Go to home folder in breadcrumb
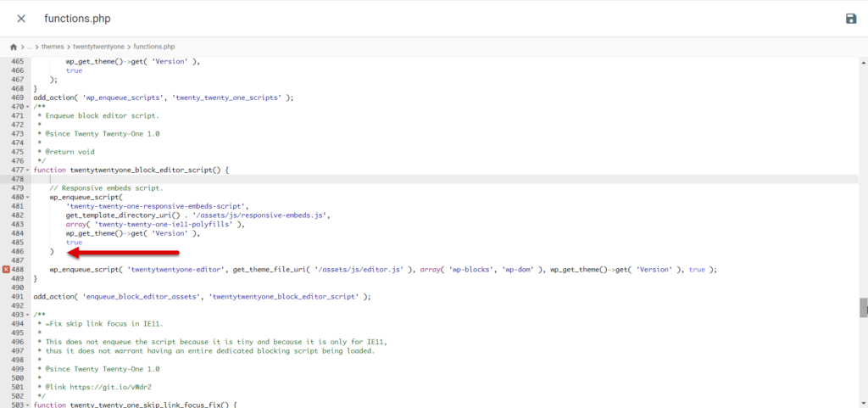 point(14,47)
